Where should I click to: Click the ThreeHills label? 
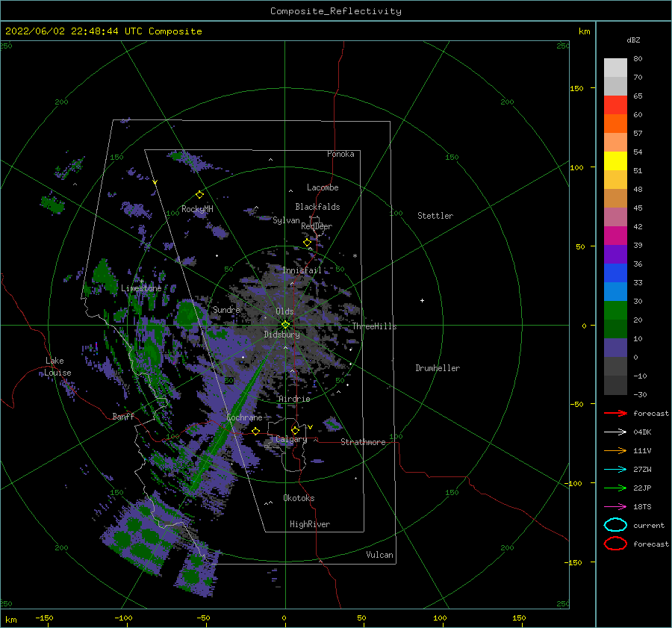point(374,326)
